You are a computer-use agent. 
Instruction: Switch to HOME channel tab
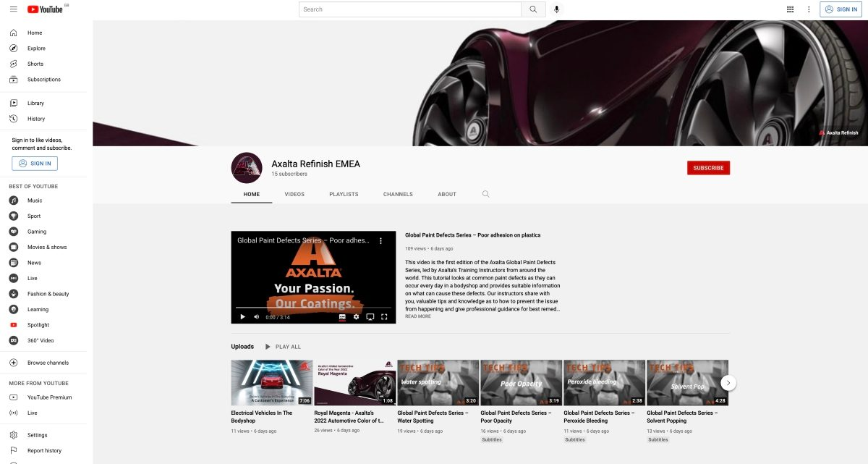(252, 194)
